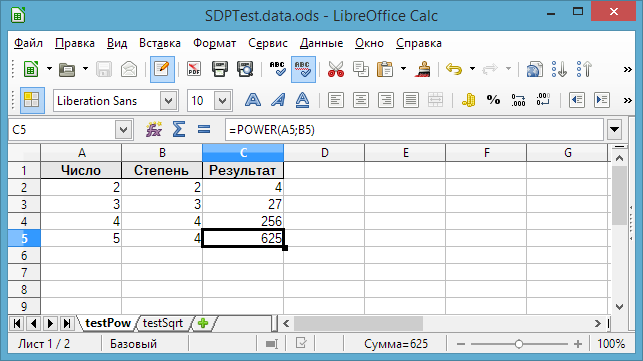643x361 pixels.
Task: Toggle underline formatting
Action: 303,100
